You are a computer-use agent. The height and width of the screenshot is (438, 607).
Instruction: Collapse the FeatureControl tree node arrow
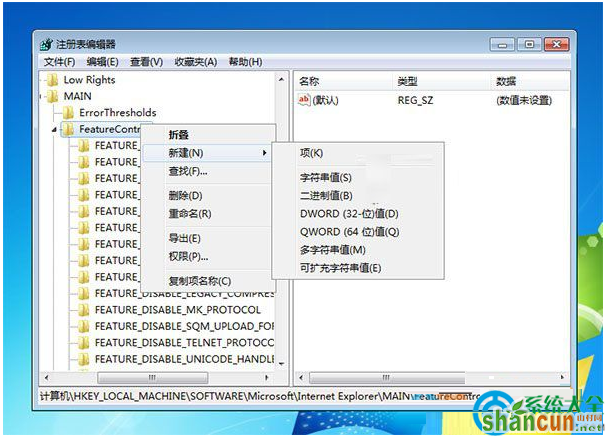pos(55,130)
